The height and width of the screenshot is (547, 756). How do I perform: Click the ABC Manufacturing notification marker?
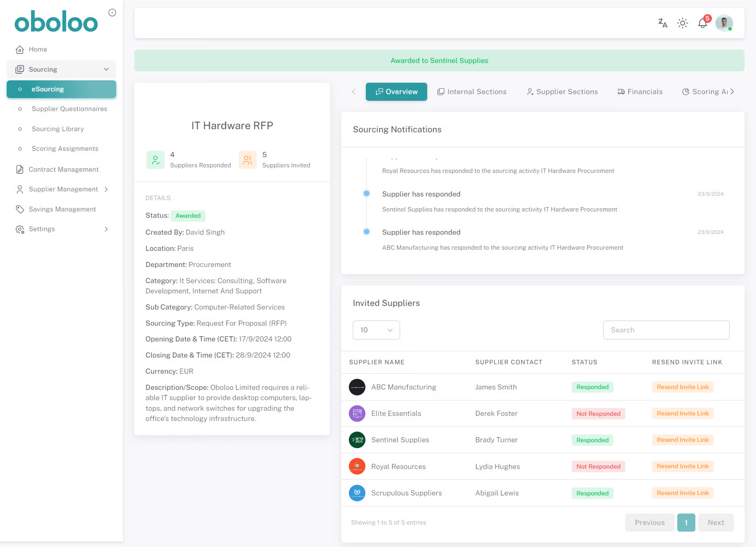(x=367, y=232)
